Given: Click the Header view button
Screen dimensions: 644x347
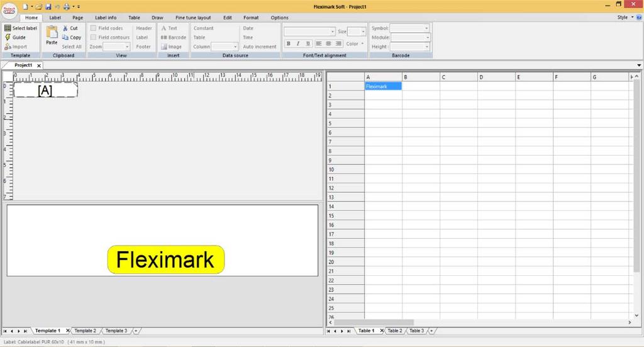Looking at the screenshot, I should coord(144,28).
